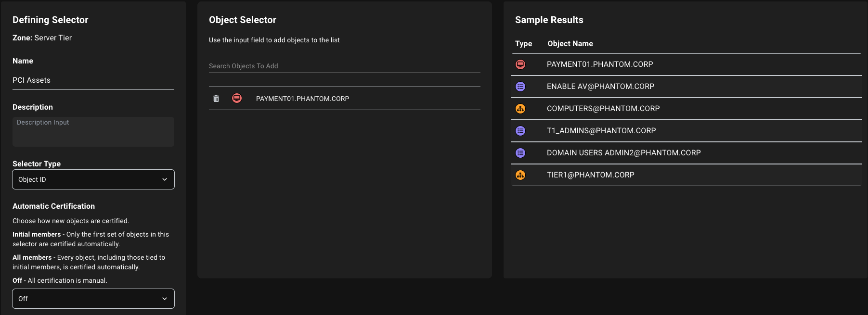Screen dimensions: 868x315
Task: Click the Sample Results panel heading
Action: point(549,20)
